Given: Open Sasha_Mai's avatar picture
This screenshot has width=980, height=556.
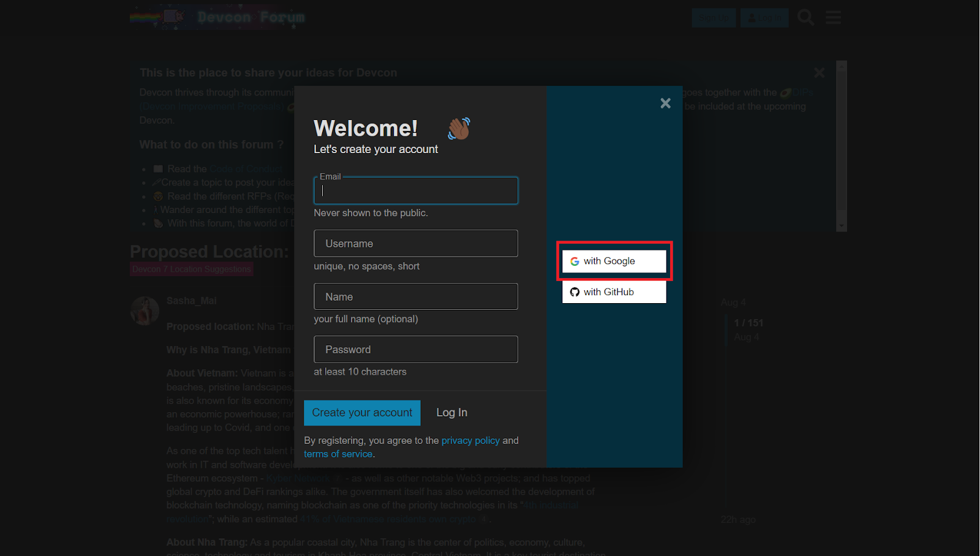Looking at the screenshot, I should pos(145,310).
